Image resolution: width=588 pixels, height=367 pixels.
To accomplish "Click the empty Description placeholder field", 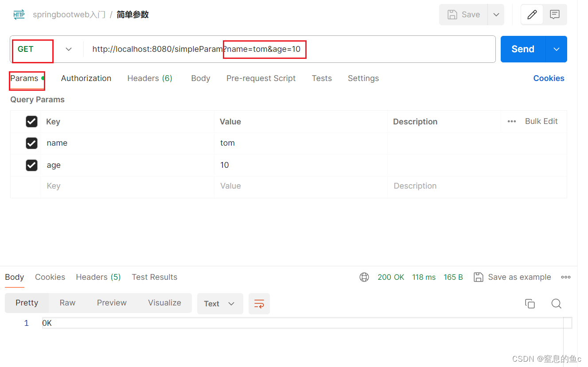I will point(477,186).
